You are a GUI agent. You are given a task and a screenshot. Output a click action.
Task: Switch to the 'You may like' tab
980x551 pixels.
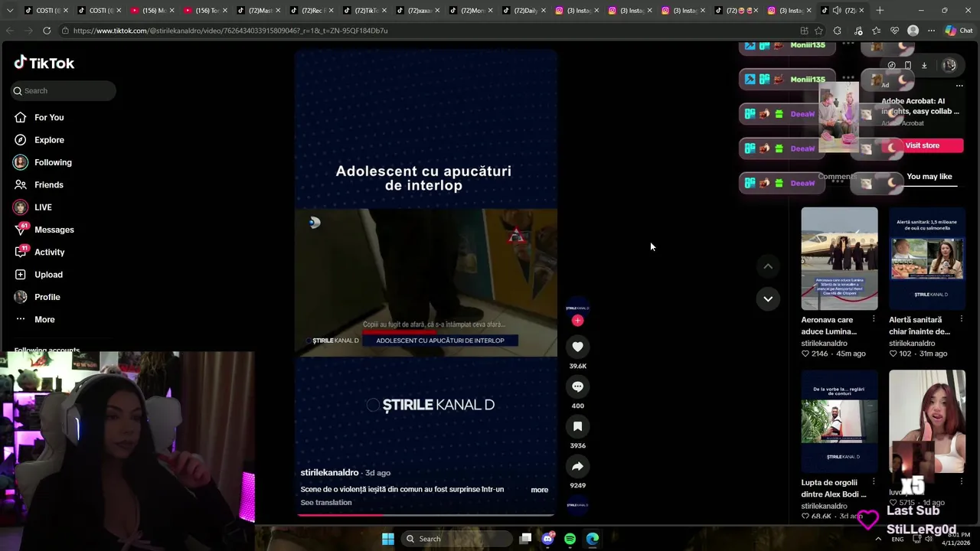click(929, 177)
